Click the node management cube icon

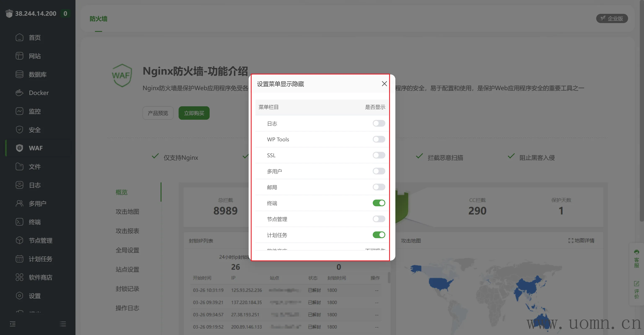[19, 240]
